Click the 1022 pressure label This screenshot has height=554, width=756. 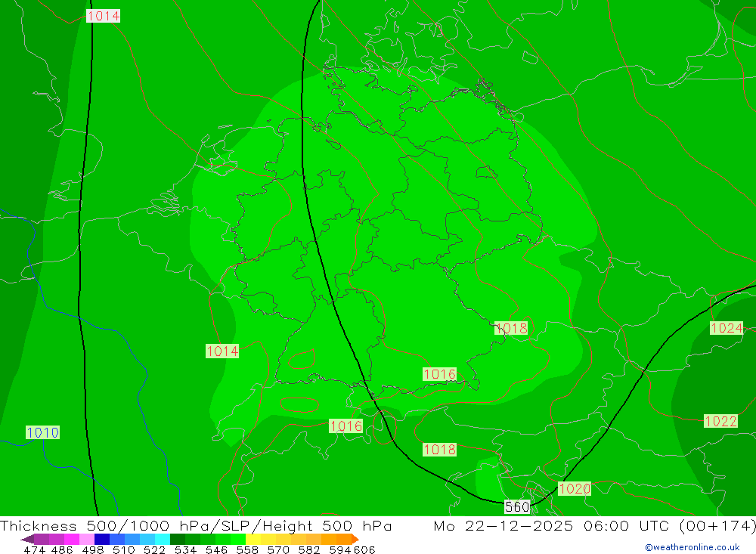tap(720, 422)
